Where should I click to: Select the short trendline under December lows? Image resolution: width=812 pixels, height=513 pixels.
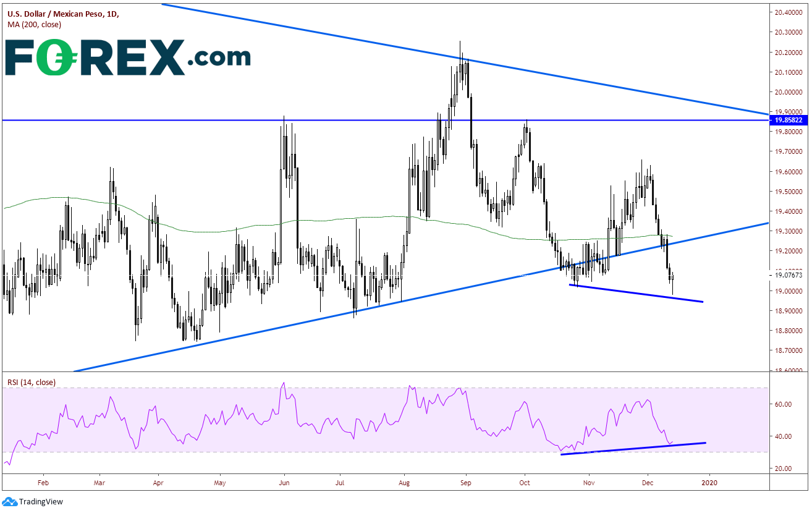(x=636, y=294)
